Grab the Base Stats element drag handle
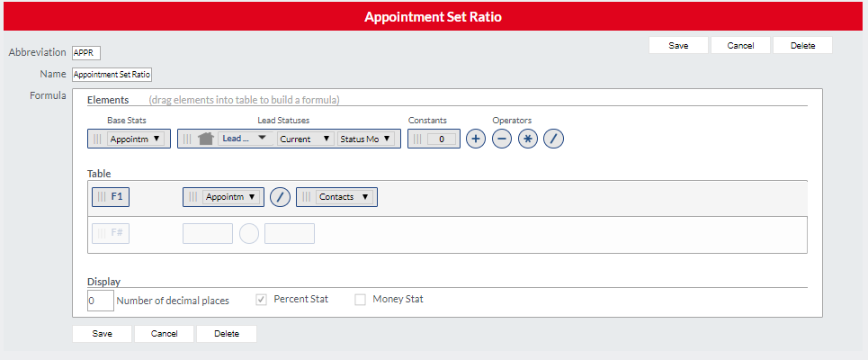 [97, 139]
